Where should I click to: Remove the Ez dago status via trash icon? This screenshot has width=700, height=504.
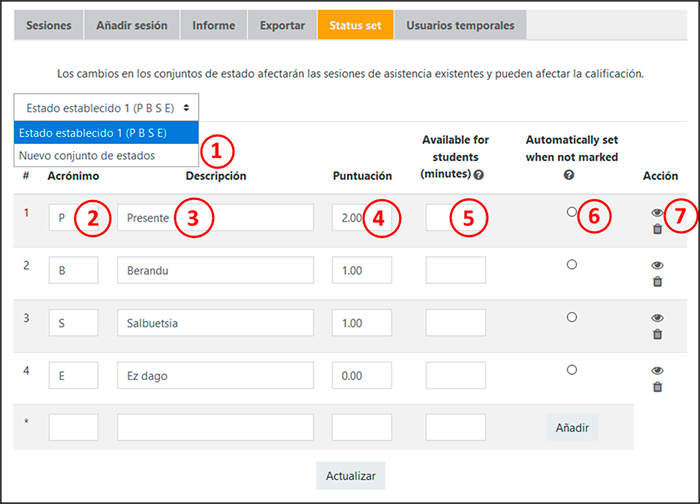[657, 386]
